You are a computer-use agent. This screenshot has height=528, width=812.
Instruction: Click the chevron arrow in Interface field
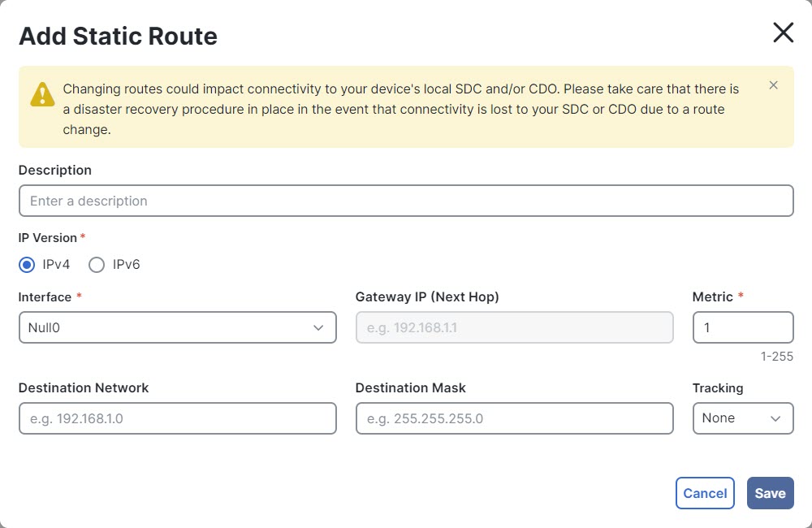click(318, 327)
